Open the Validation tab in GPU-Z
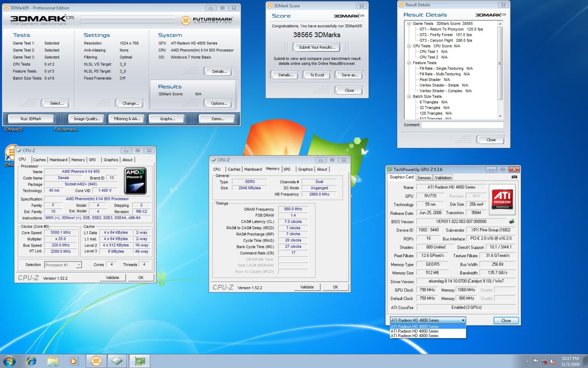The image size is (588, 368). pos(443,177)
